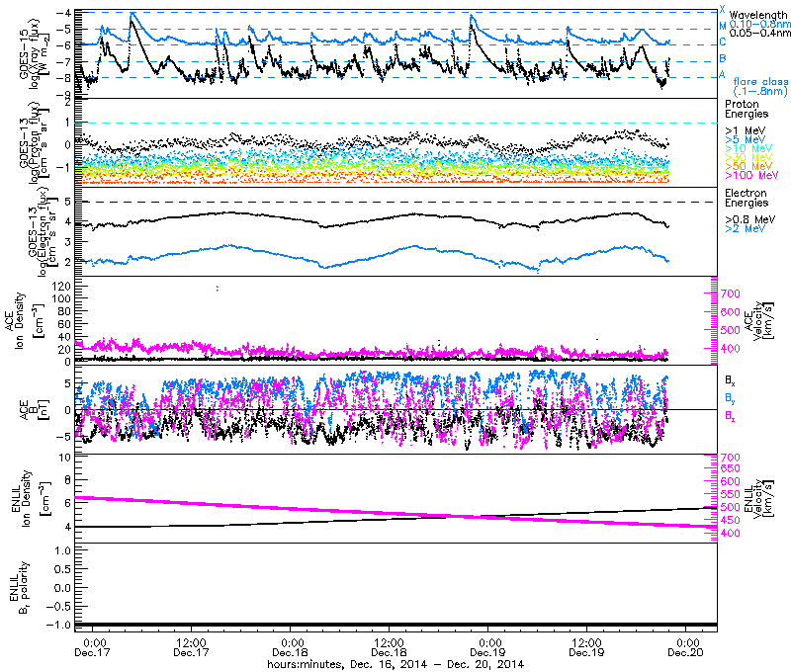Click the black ENLIL Br polarity line at -1.0
Screen dimensions: 791x672
click(395, 626)
